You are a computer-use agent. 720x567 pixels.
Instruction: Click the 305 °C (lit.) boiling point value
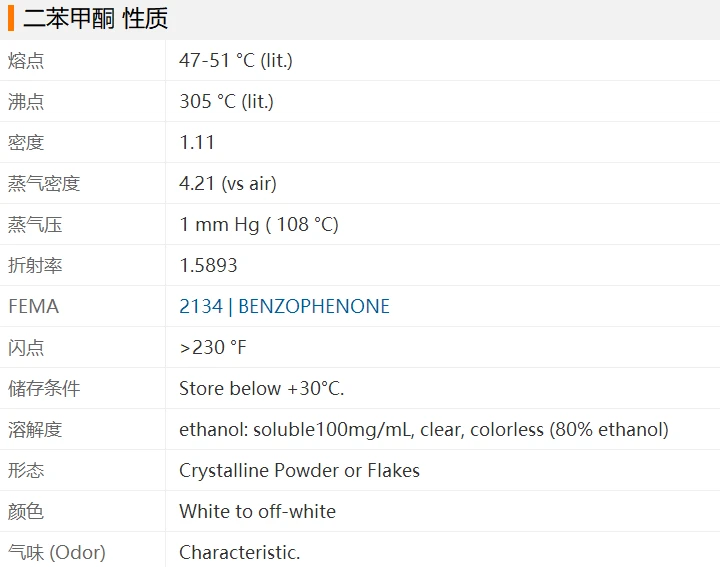point(226,101)
